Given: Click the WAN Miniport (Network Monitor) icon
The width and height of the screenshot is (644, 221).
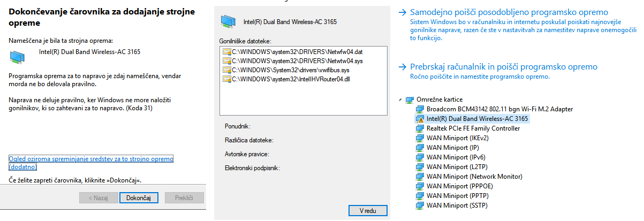Looking at the screenshot, I should coord(420,177).
